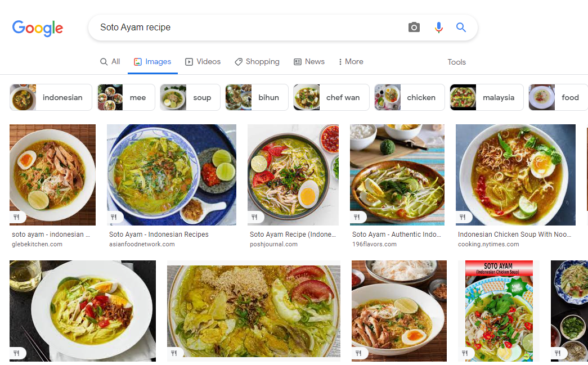Switch to the All results tab

(x=110, y=61)
